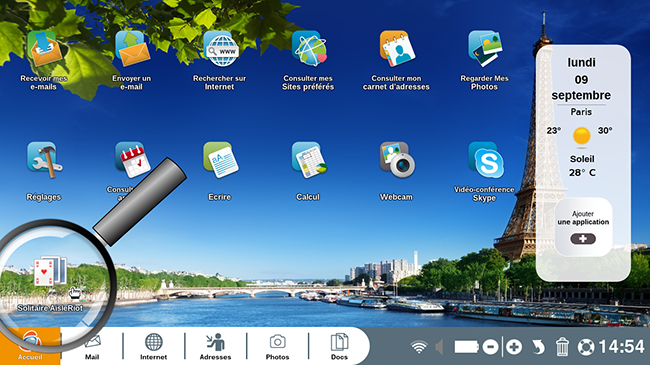Switch to the Adresses tab
650x365 pixels.
pos(215,346)
